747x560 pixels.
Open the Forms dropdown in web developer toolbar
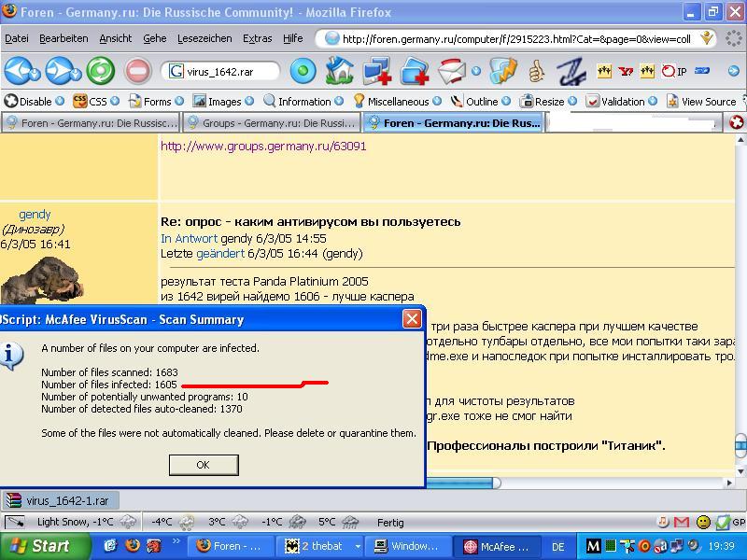pos(179,102)
